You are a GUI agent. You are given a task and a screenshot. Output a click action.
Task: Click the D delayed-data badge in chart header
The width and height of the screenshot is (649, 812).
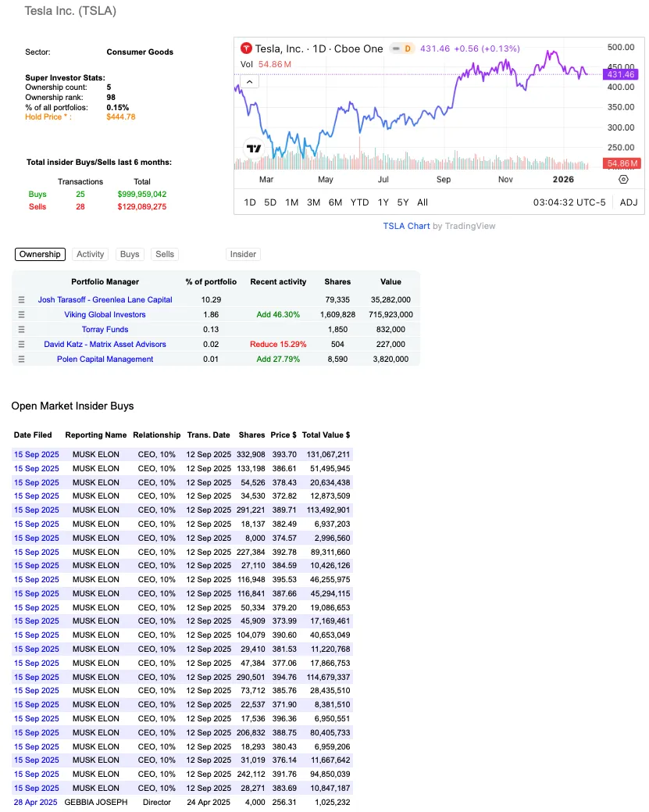408,48
